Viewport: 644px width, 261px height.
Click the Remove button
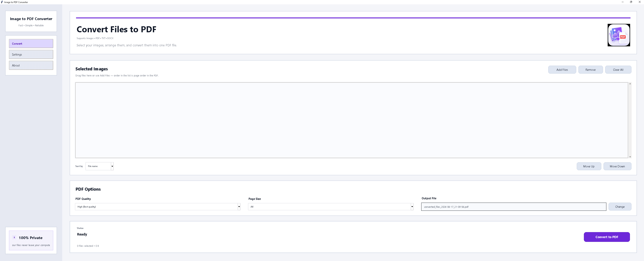(590, 70)
